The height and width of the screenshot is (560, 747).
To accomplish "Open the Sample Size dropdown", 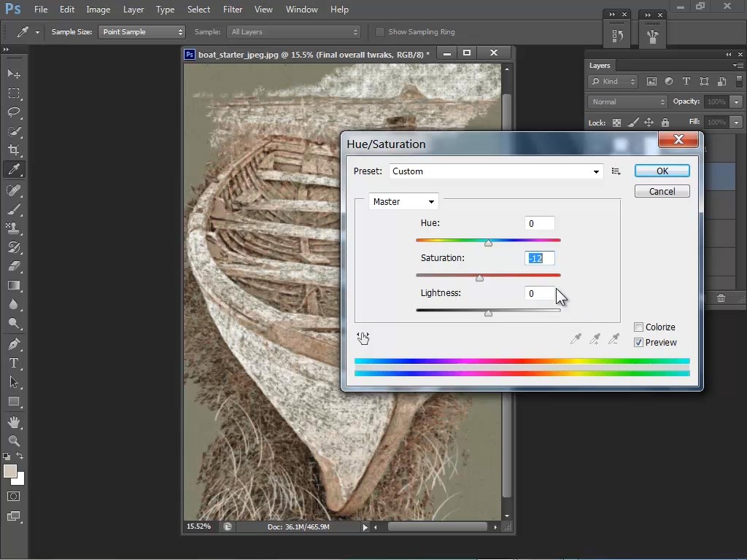I will pos(142,32).
